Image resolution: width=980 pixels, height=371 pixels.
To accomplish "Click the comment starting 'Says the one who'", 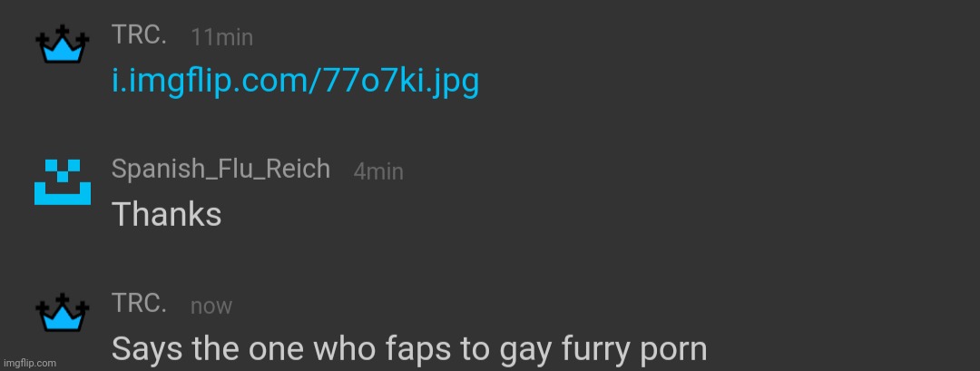I will click(408, 350).
